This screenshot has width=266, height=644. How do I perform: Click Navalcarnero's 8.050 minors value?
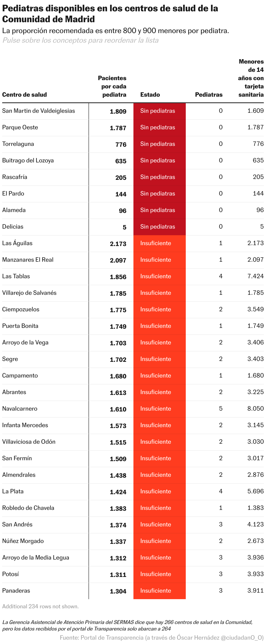pos(255,408)
